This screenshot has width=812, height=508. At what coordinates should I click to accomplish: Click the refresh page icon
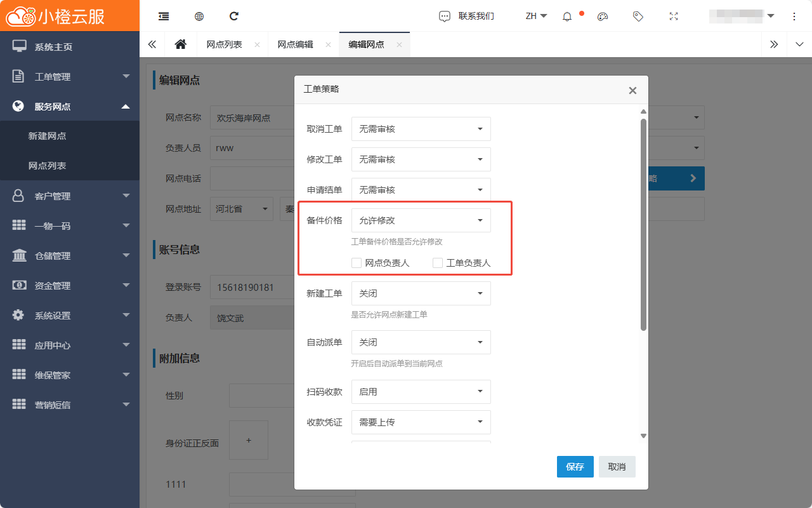[234, 16]
